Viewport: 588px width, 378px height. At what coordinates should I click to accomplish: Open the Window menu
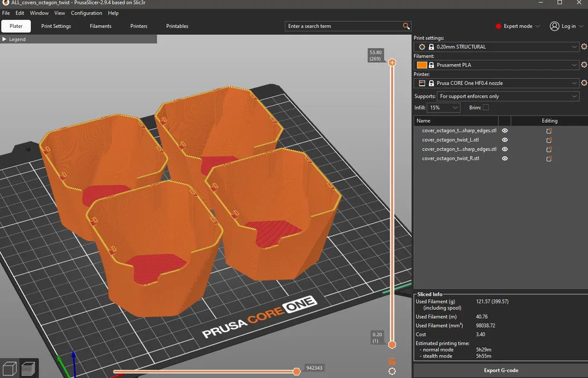[39, 13]
